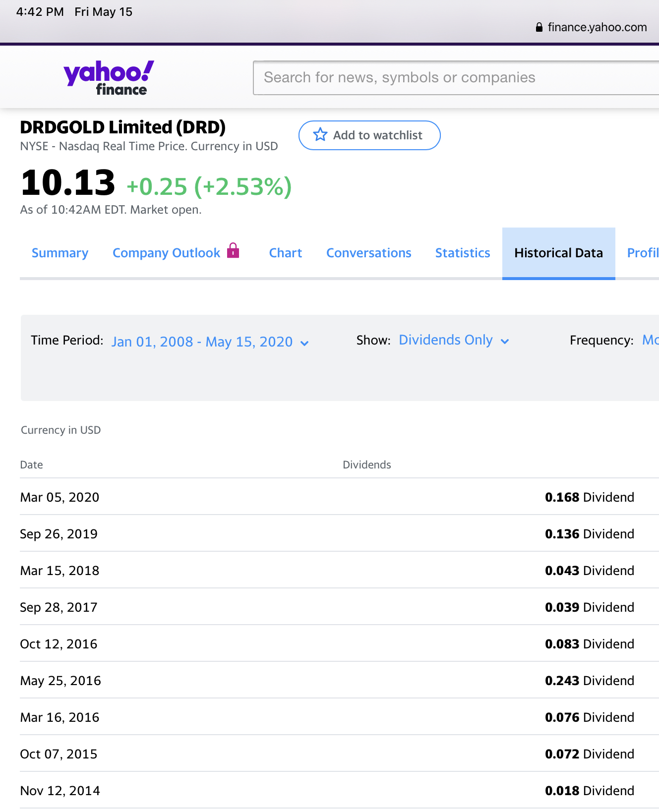Image resolution: width=659 pixels, height=812 pixels.
Task: Open the Time Period date range dropdown
Action: 202,342
